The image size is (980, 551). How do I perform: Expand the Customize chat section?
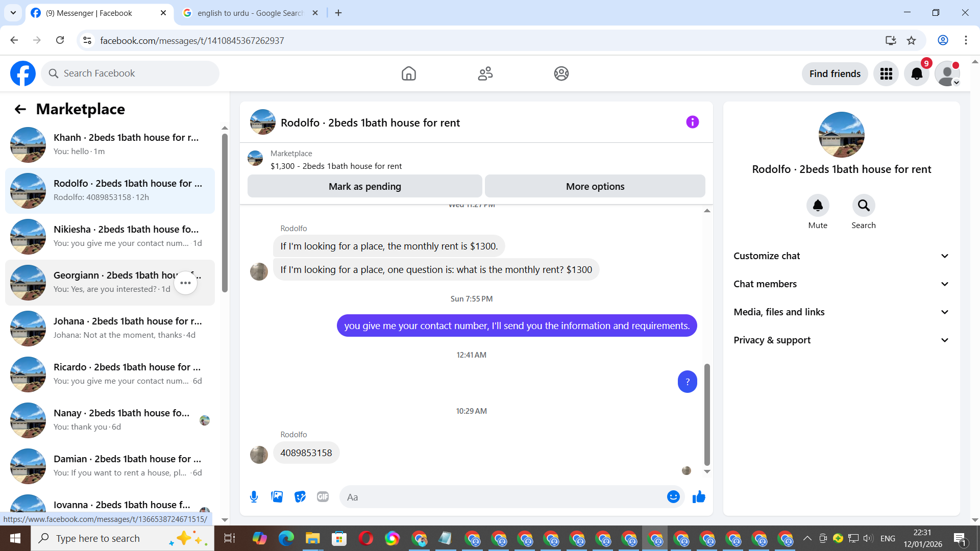pos(841,256)
